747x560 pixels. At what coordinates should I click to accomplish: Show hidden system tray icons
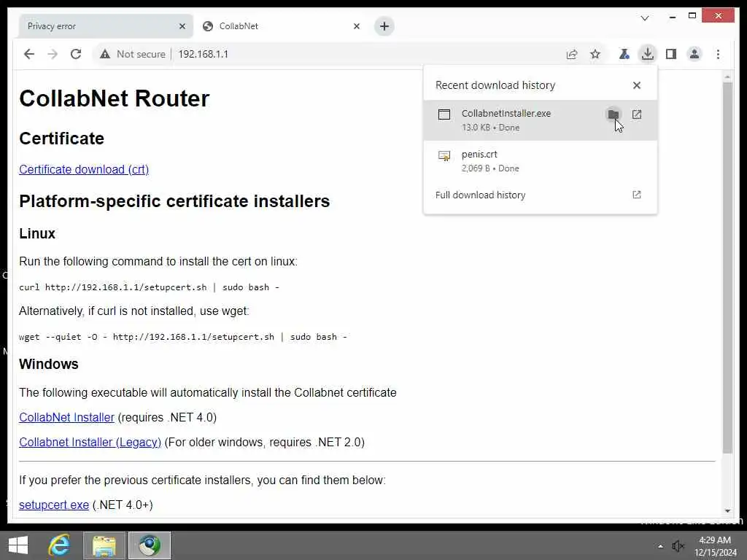[660, 546]
